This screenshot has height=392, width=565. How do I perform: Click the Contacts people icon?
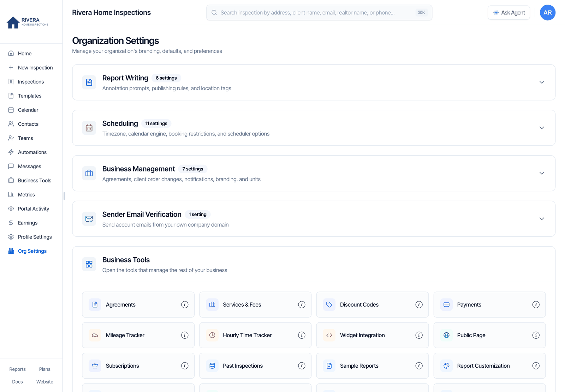tap(11, 124)
